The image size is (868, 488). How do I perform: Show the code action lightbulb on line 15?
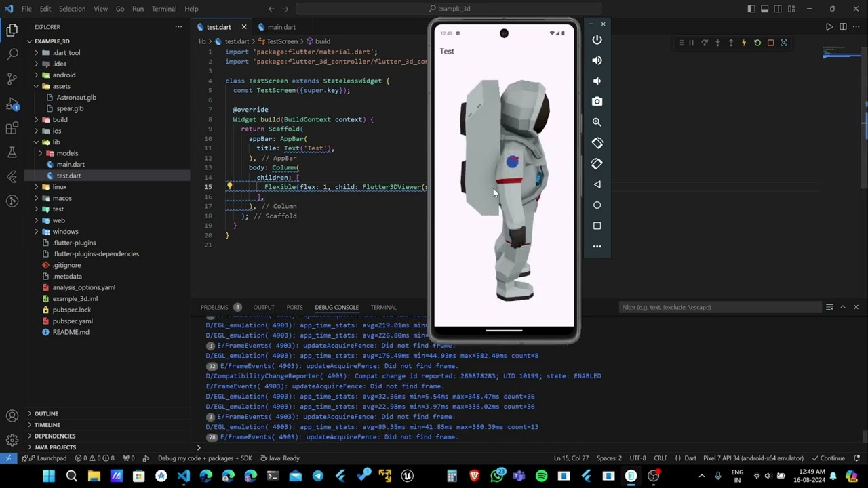pyautogui.click(x=229, y=186)
